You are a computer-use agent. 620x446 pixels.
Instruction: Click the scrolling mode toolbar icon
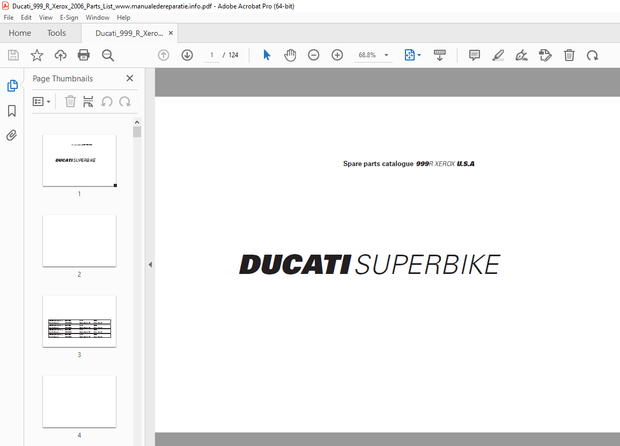click(x=439, y=55)
